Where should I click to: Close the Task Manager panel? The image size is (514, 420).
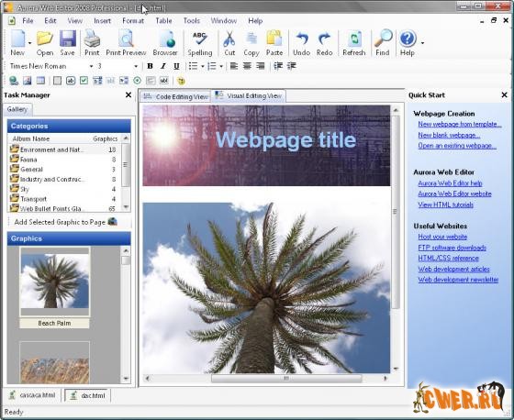pos(128,95)
